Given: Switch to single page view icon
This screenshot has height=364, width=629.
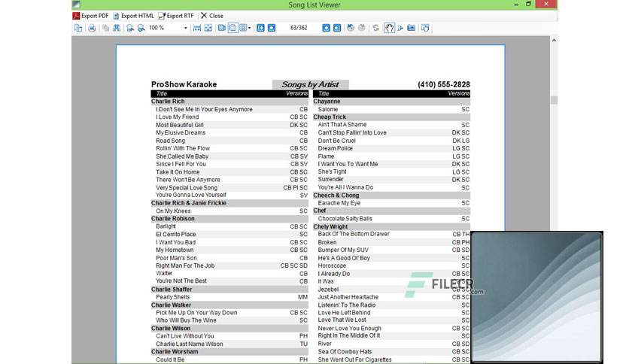Looking at the screenshot, I should pyautogui.click(x=221, y=28).
